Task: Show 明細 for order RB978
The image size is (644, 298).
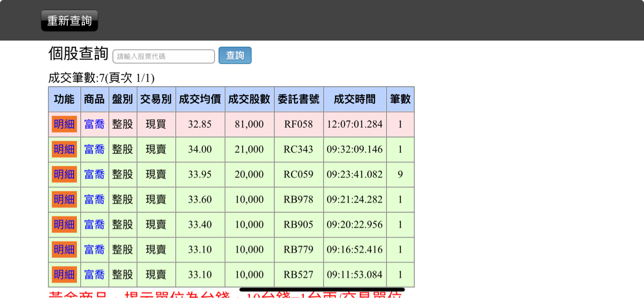Action: click(64, 199)
